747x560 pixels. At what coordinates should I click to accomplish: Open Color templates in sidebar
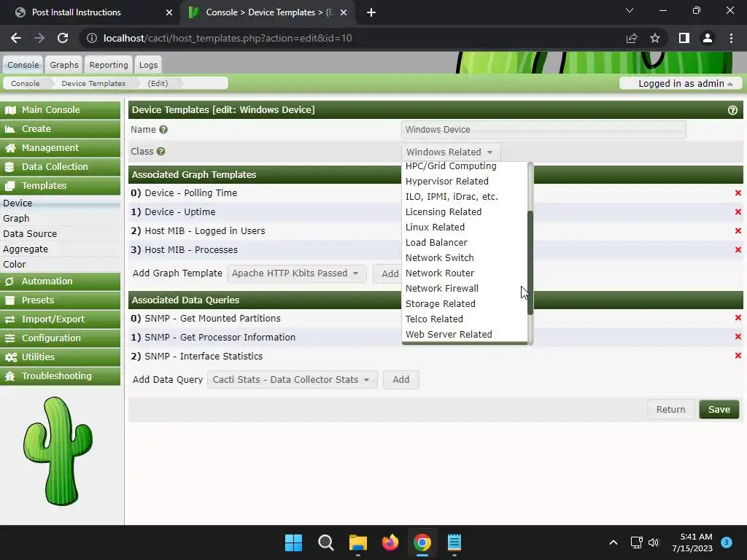pyautogui.click(x=15, y=264)
